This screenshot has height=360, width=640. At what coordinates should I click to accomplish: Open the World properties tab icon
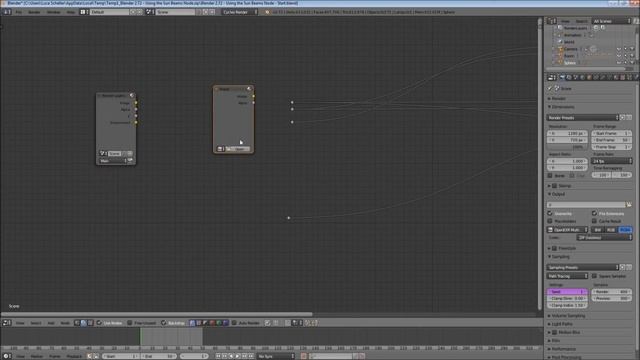point(582,77)
